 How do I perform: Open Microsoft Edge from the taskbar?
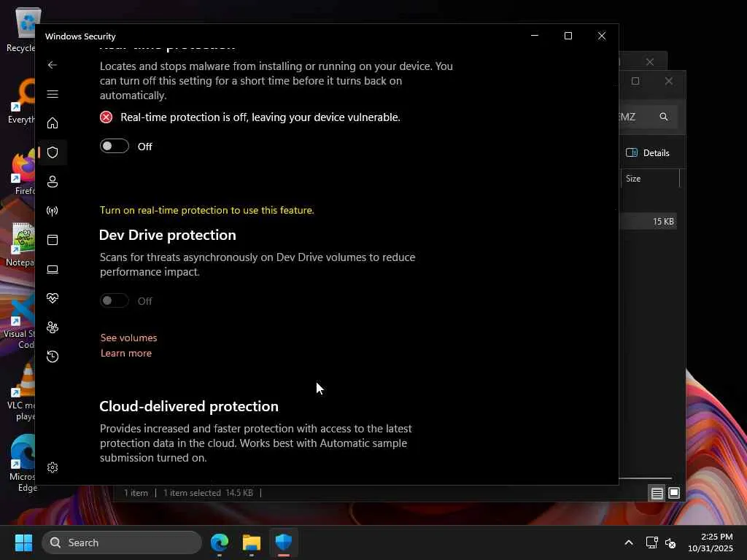220,542
